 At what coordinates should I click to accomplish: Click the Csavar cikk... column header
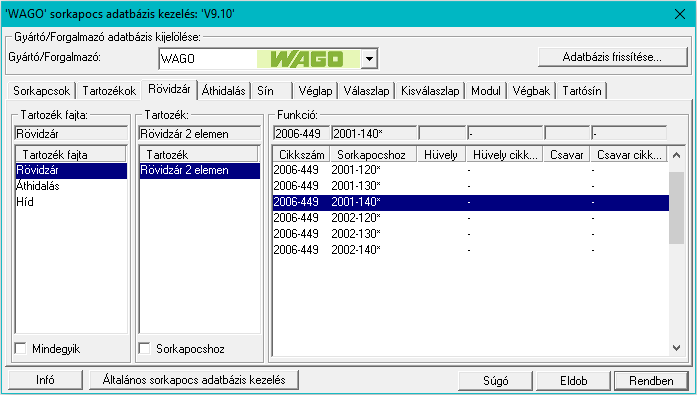pyautogui.click(x=629, y=155)
